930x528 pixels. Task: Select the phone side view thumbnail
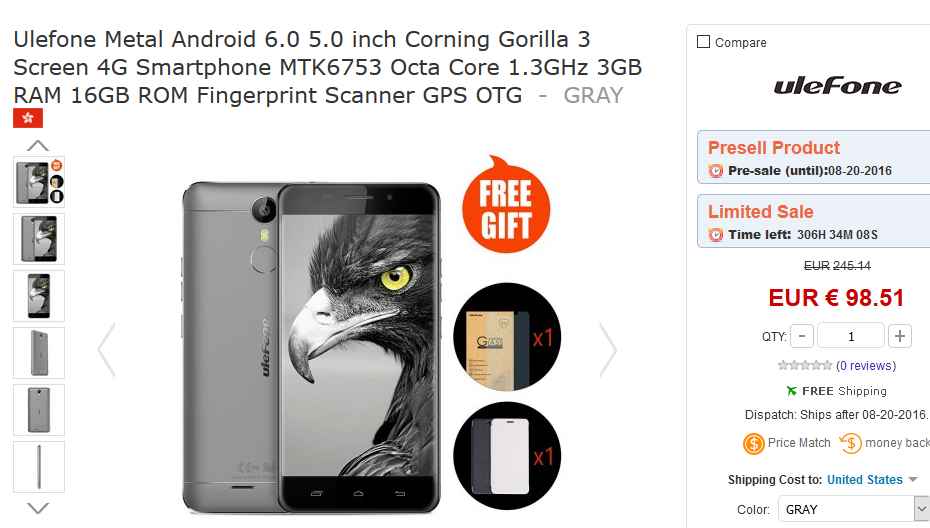point(39,466)
